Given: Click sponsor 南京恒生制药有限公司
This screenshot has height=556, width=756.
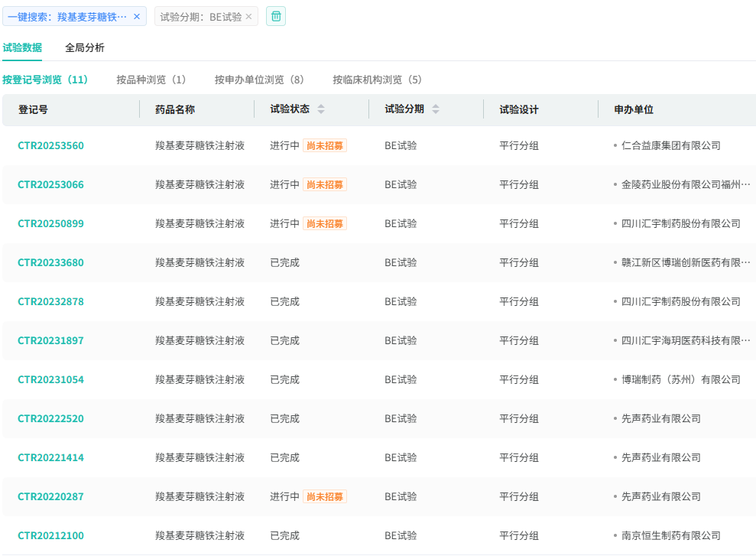Looking at the screenshot, I should [670, 535].
